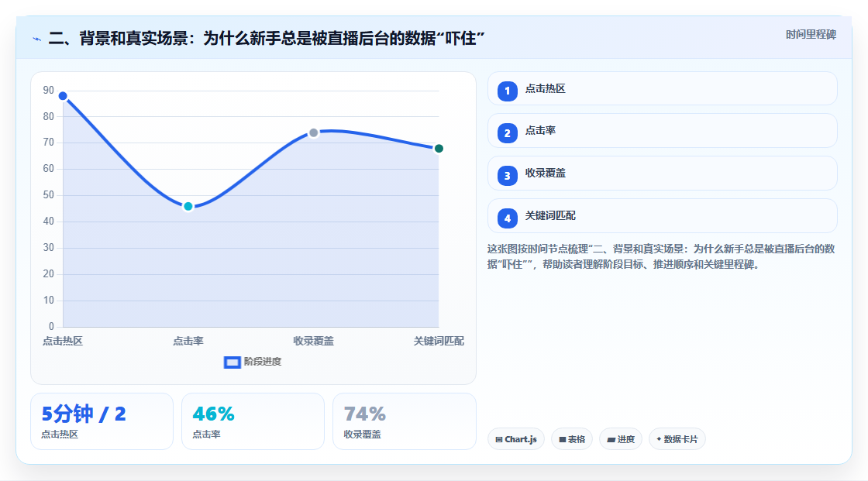This screenshot has width=868, height=481.
Task: Click the number 1 badge for 点击热区
Action: [507, 91]
